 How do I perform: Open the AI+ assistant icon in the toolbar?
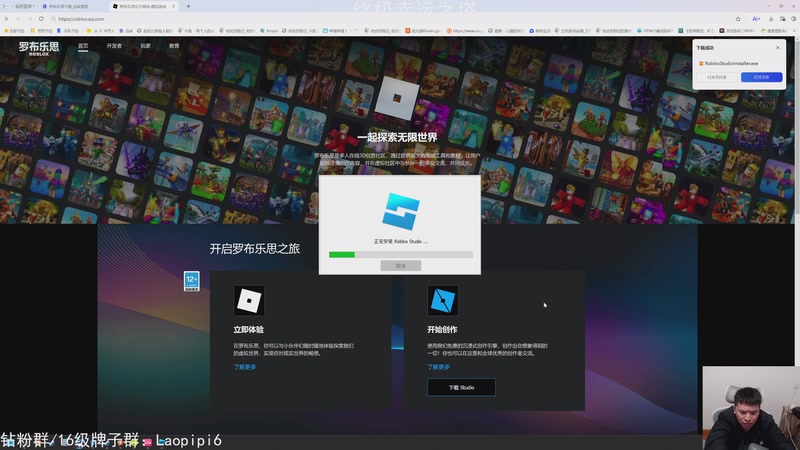[x=756, y=19]
